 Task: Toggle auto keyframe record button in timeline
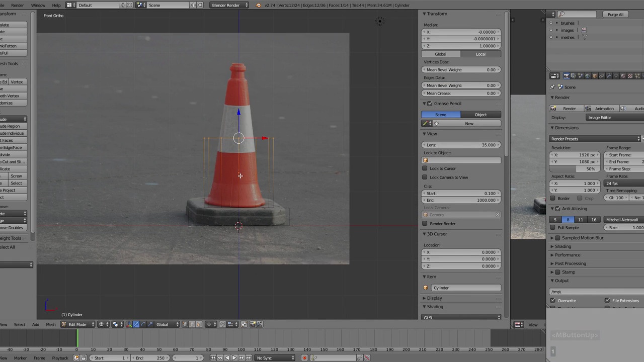point(304,358)
